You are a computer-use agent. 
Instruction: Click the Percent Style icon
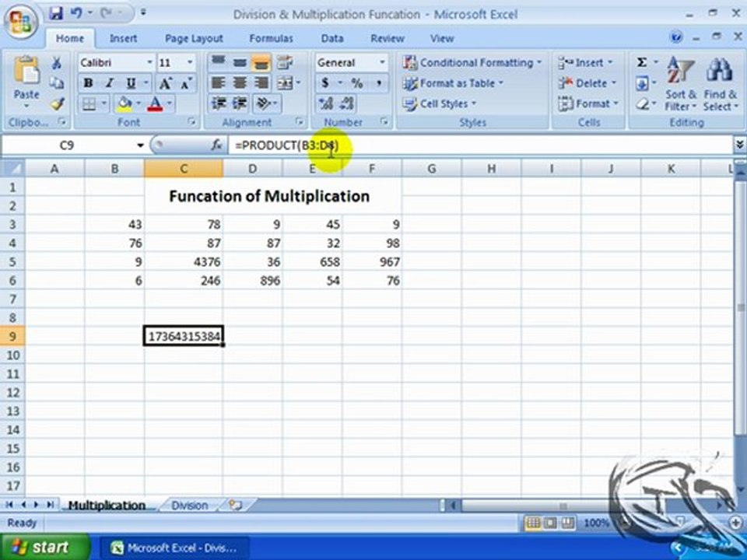357,83
